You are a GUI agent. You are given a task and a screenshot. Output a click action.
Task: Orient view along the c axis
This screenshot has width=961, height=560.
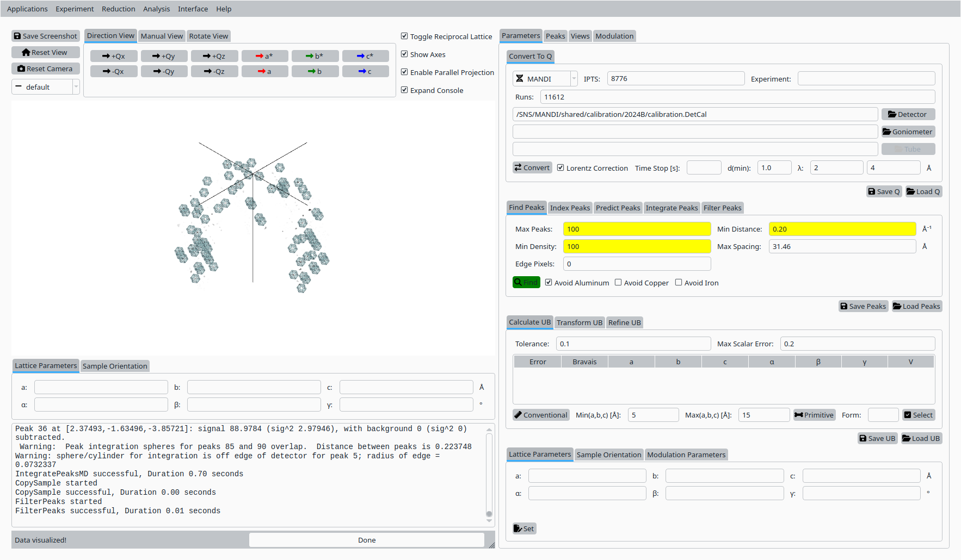click(x=365, y=71)
